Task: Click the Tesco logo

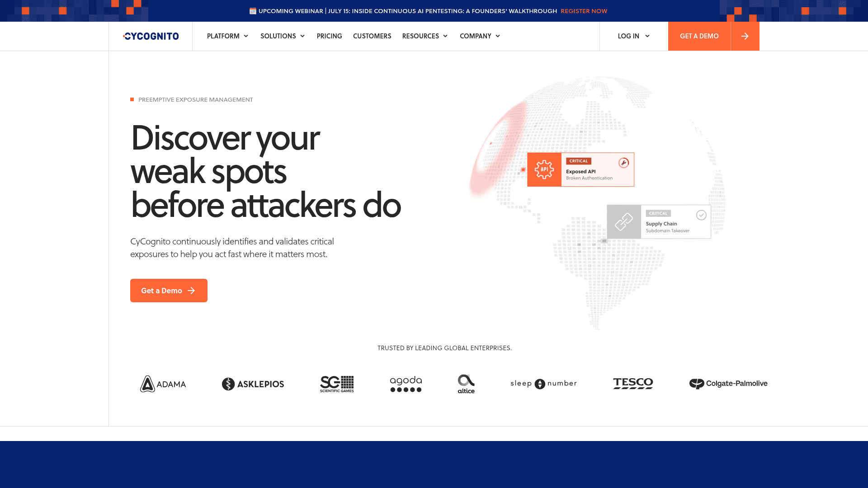Action: (633, 384)
